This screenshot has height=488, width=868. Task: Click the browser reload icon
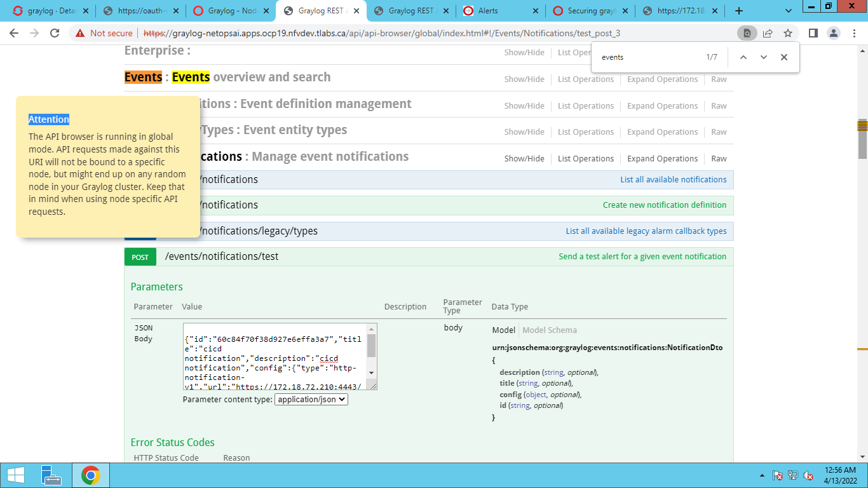tap(55, 33)
